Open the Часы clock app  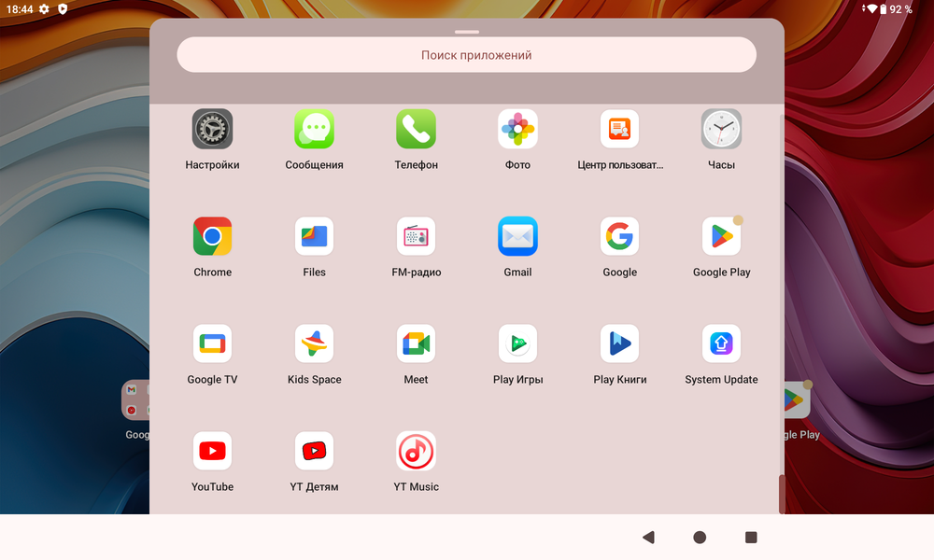pyautogui.click(x=721, y=129)
